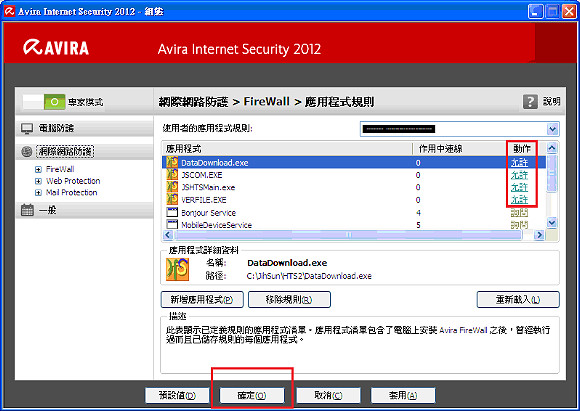Click the remove rule (R) button
The width and height of the screenshot is (580, 411).
pos(289,299)
